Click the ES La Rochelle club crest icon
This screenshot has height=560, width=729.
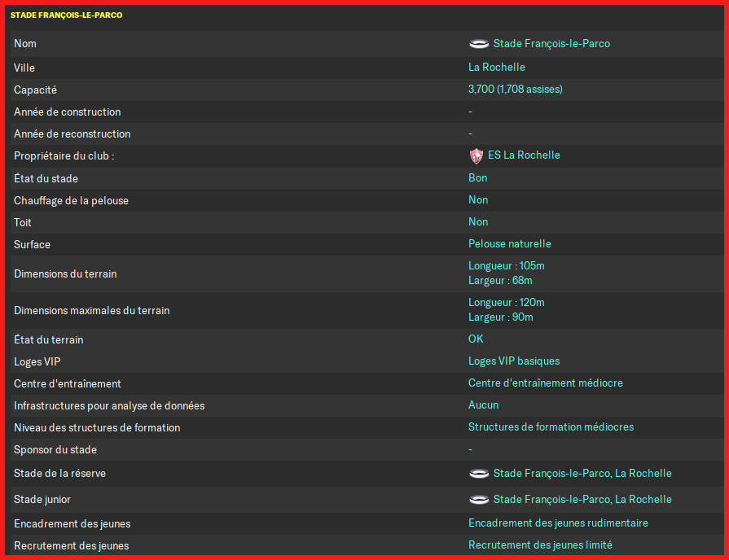pyautogui.click(x=476, y=155)
